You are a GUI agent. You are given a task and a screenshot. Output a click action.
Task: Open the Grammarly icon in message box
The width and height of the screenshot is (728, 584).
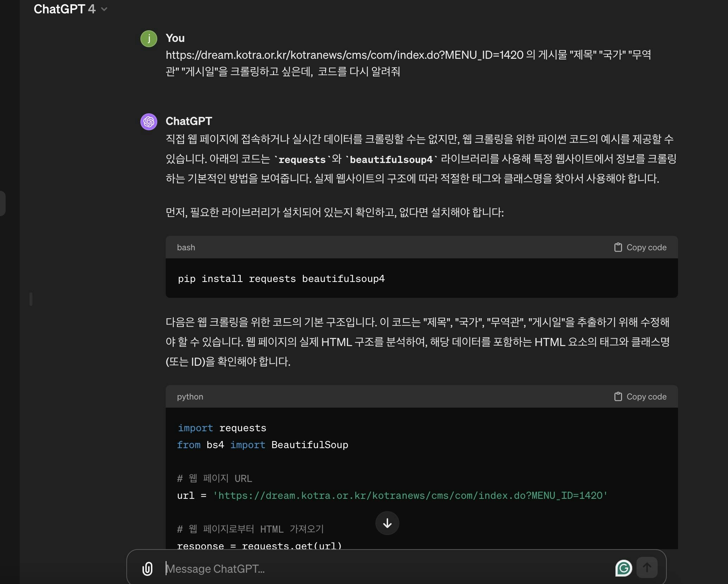(623, 568)
